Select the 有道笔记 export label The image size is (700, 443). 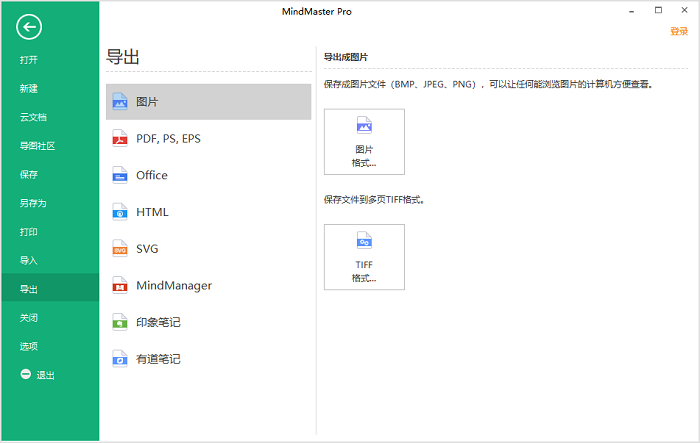point(158,359)
